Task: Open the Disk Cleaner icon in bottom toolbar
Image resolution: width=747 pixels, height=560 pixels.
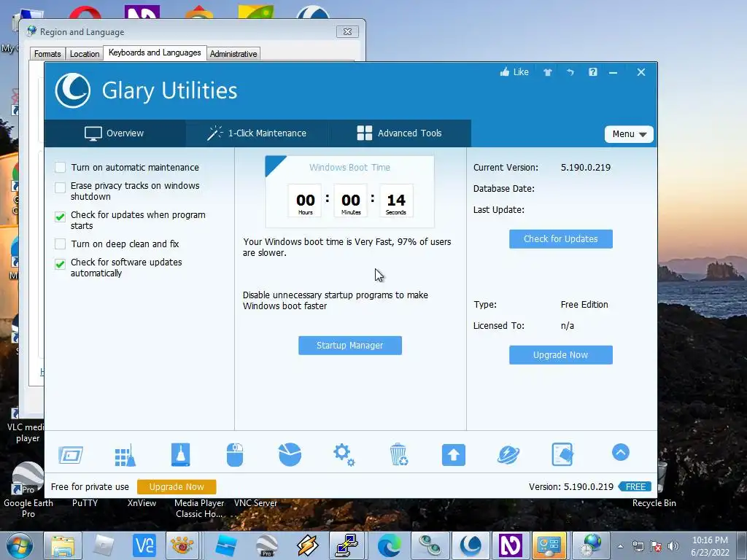Action: pyautogui.click(x=71, y=455)
